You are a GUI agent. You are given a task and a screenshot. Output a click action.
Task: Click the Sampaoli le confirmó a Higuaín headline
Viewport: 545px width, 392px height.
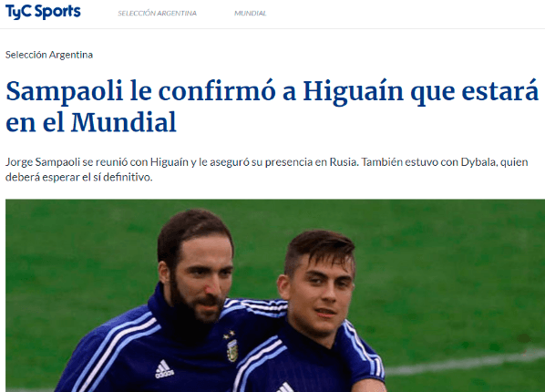tap(272, 107)
